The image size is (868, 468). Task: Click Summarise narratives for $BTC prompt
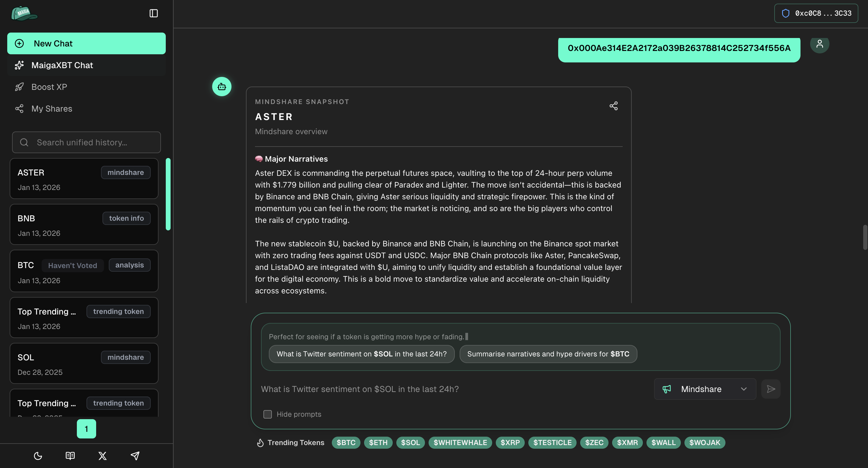click(548, 354)
